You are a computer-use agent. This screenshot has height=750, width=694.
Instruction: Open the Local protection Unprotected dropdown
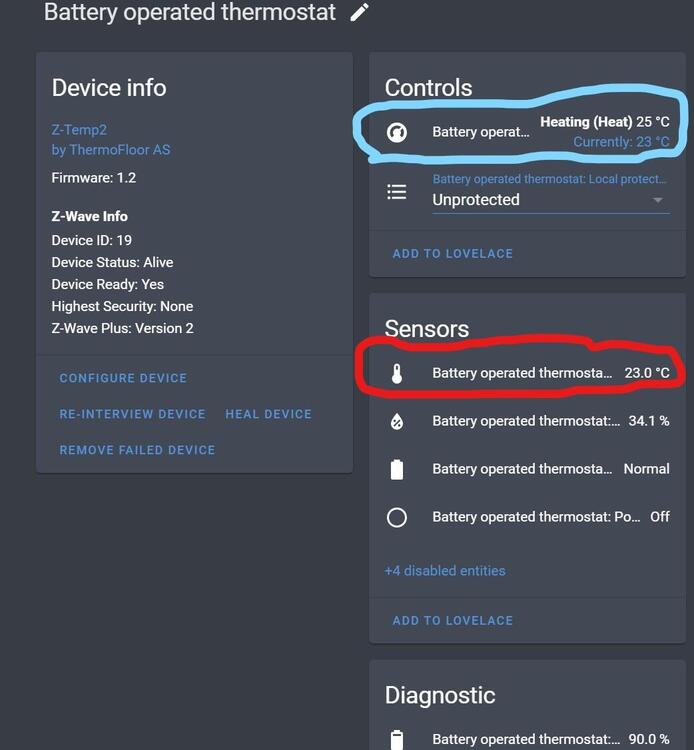coord(540,200)
